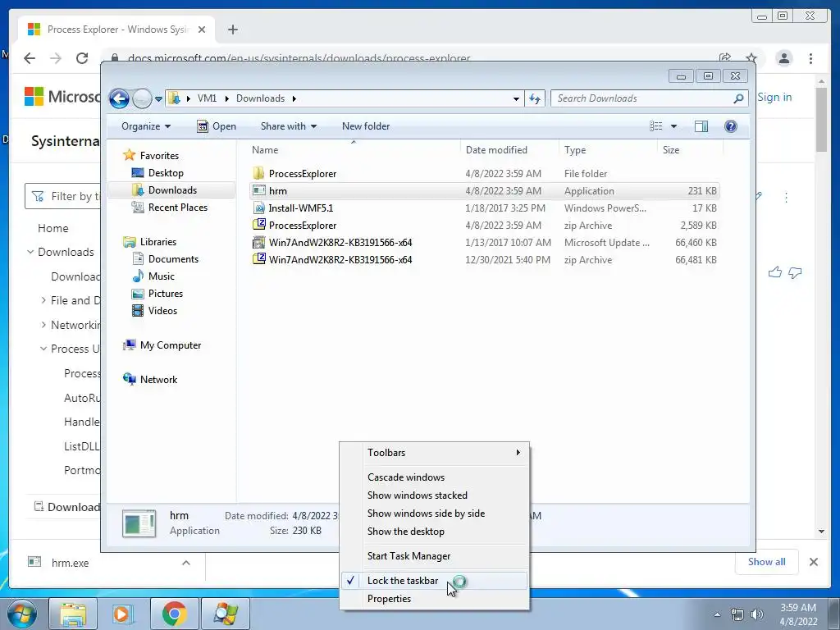Collapse the Downloads section in docs sidebar
The image size is (840, 630).
pos(30,252)
